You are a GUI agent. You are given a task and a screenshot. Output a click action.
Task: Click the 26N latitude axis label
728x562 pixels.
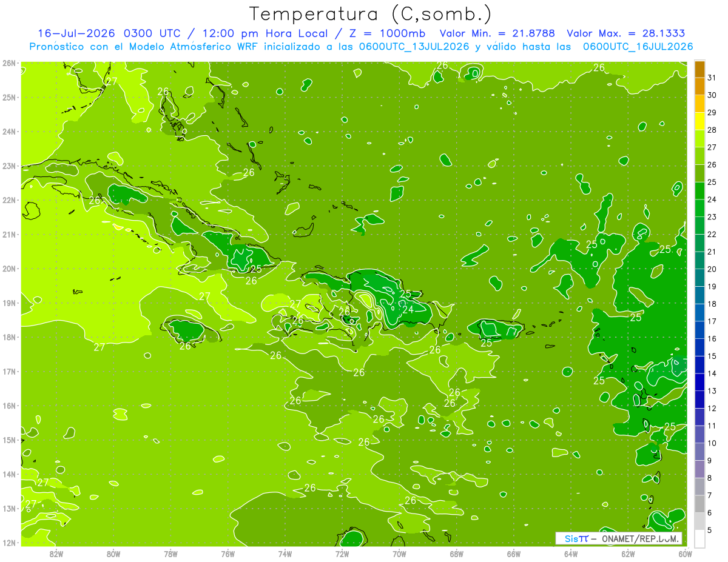coord(8,63)
